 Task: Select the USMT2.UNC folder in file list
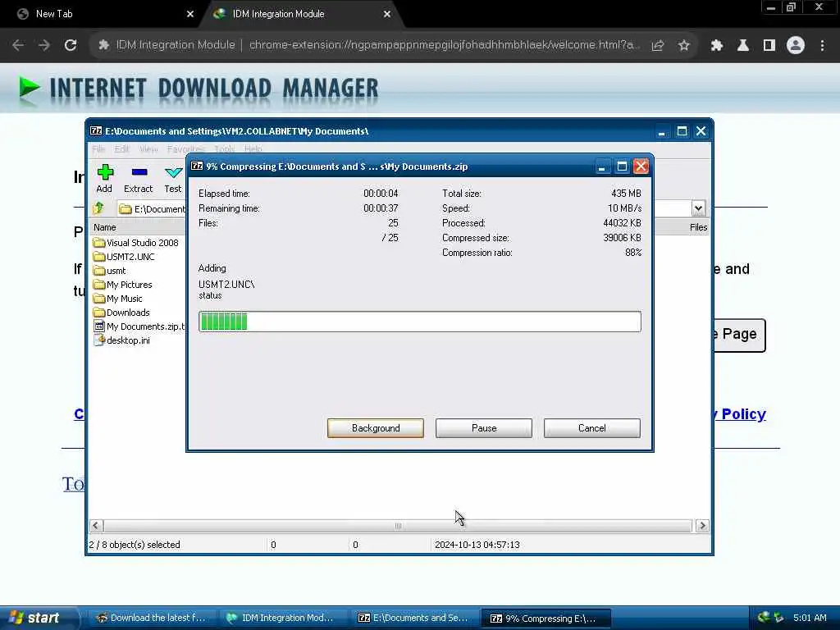[125, 257]
